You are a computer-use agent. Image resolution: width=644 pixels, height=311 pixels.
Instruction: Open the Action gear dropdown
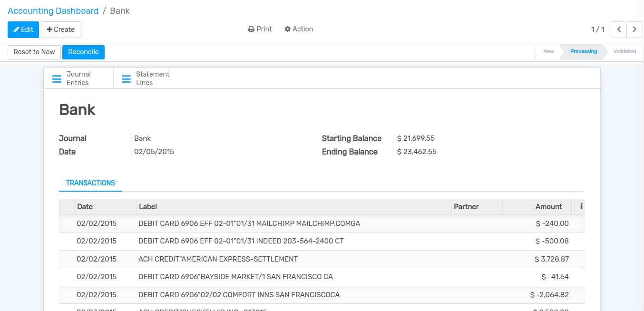pyautogui.click(x=299, y=29)
